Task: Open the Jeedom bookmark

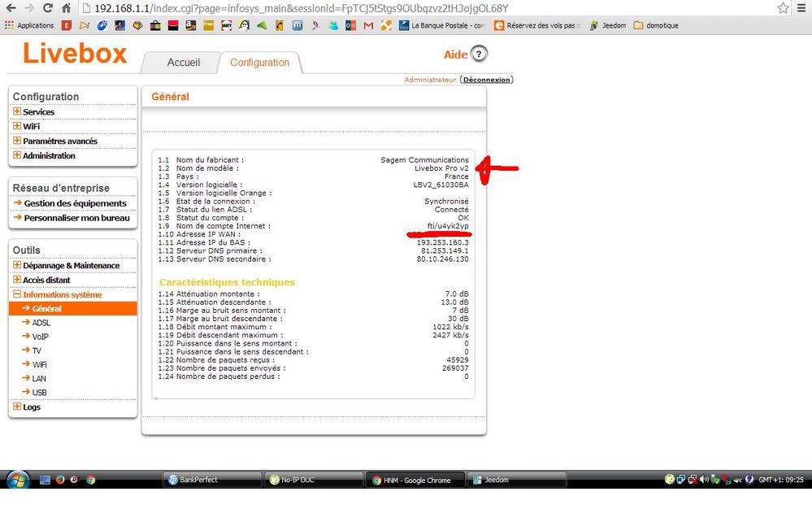Action: tap(607, 25)
